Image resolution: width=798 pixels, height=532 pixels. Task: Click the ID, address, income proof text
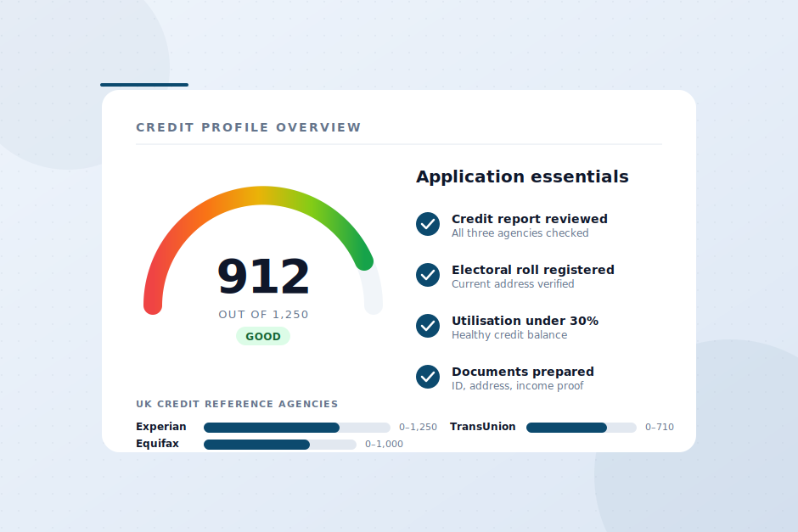pos(518,385)
